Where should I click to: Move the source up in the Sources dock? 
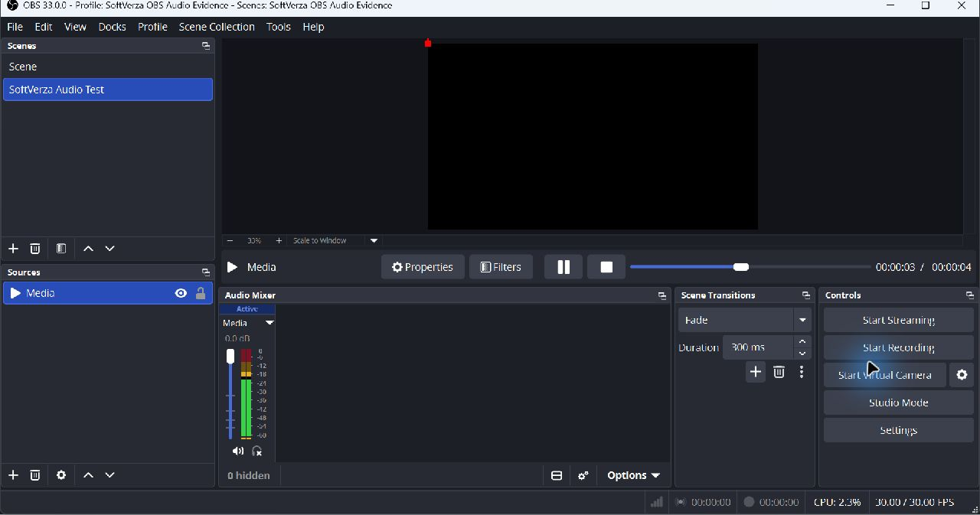(88, 475)
